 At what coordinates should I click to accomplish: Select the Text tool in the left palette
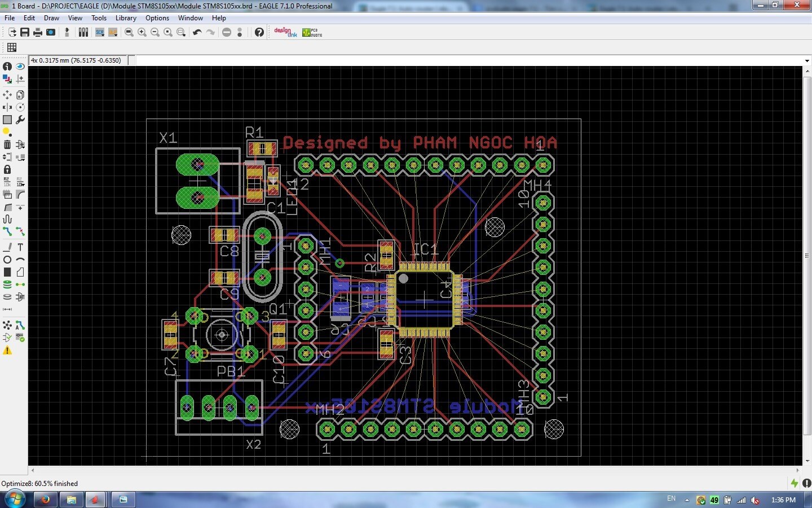coord(20,247)
